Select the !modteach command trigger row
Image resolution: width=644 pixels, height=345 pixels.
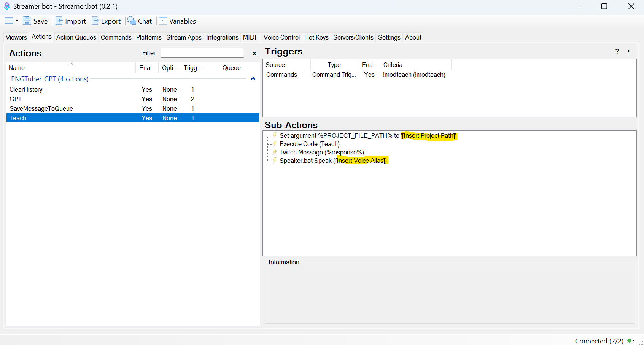414,75
